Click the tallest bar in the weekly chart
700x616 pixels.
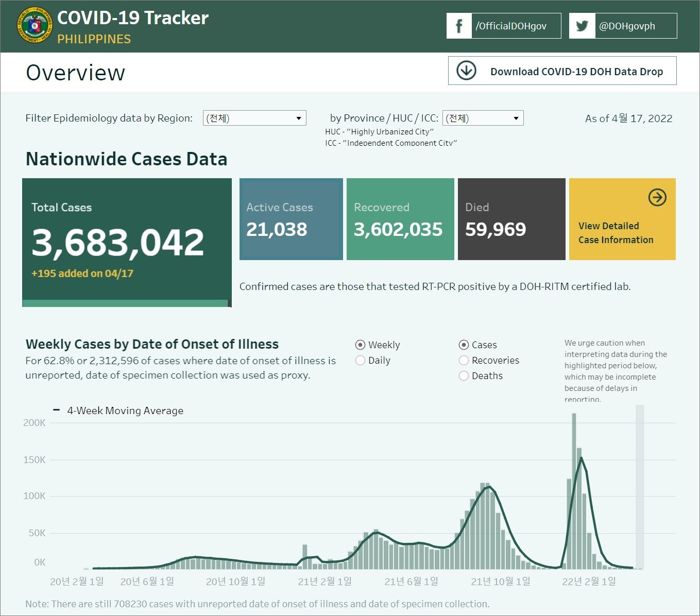coord(574,491)
